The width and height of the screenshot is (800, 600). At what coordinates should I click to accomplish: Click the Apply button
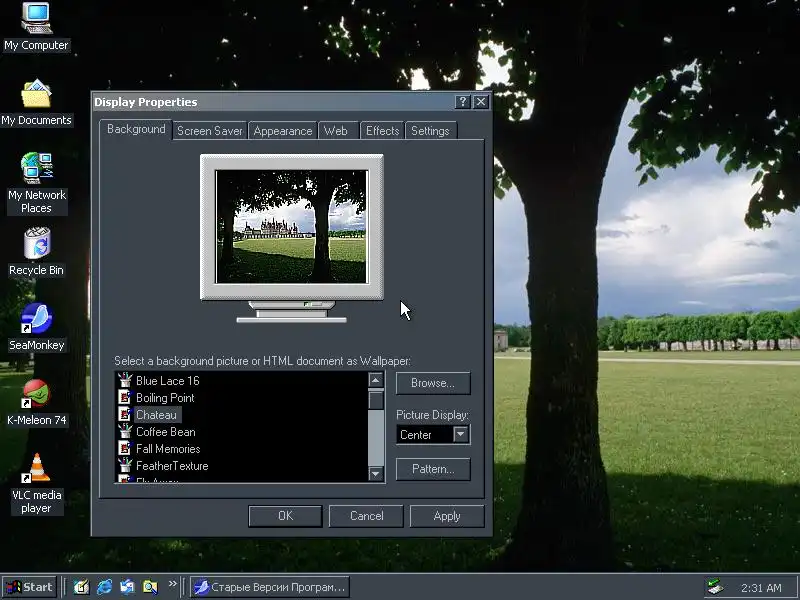447,516
